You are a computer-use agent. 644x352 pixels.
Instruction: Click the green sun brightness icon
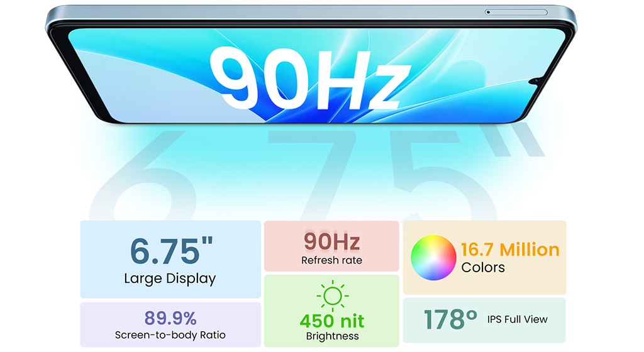[331, 295]
